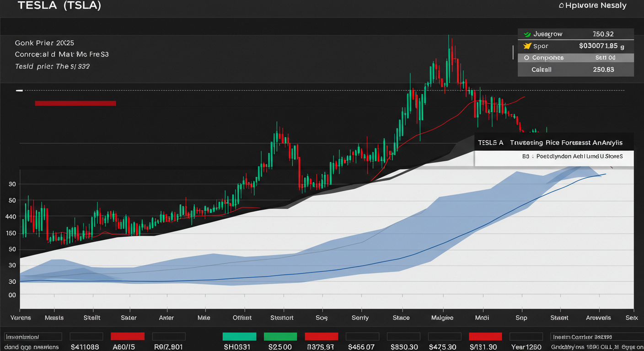Click the empty box above R9/Z.901
This screenshot has height=351, width=644.
(x=169, y=336)
